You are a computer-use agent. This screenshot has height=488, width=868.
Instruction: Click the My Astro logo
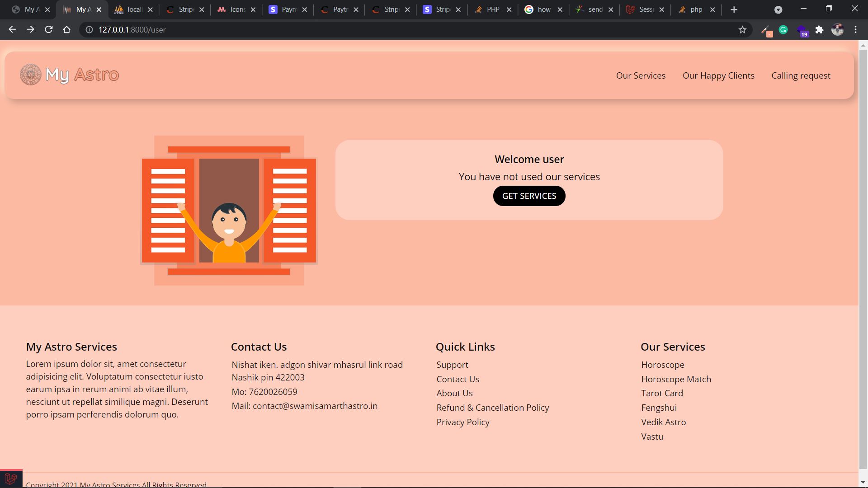click(x=70, y=75)
